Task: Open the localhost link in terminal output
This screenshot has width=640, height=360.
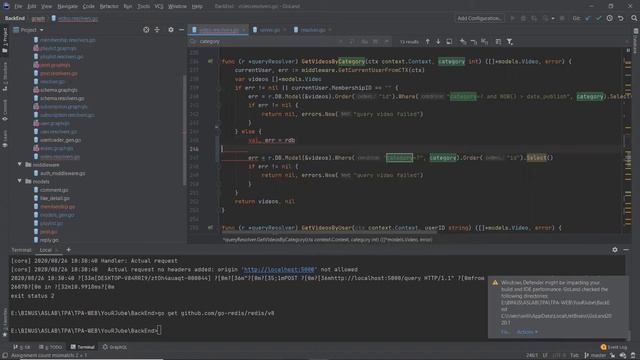Action: coord(279,269)
